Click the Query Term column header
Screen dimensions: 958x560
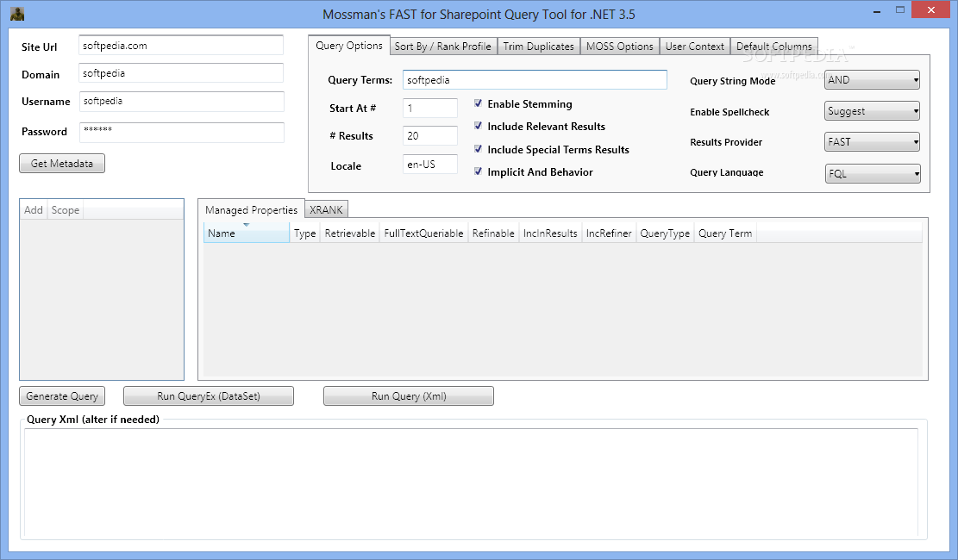point(725,233)
